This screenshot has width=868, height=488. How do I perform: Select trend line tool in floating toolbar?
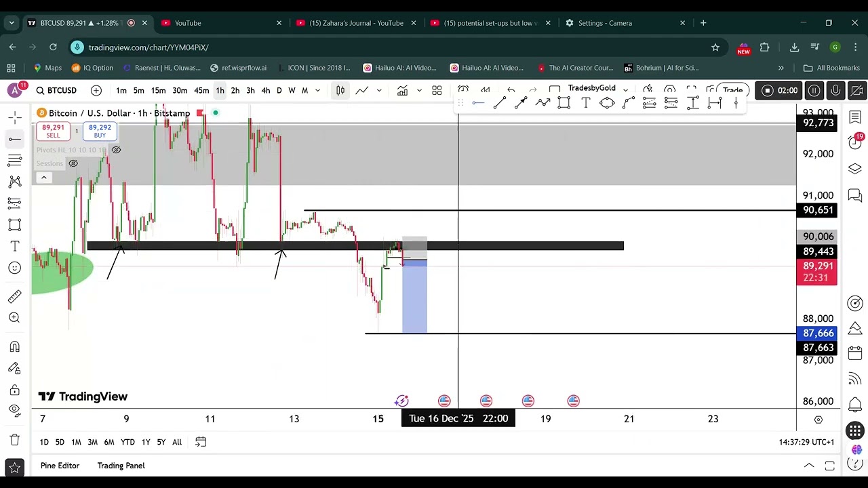(x=500, y=103)
